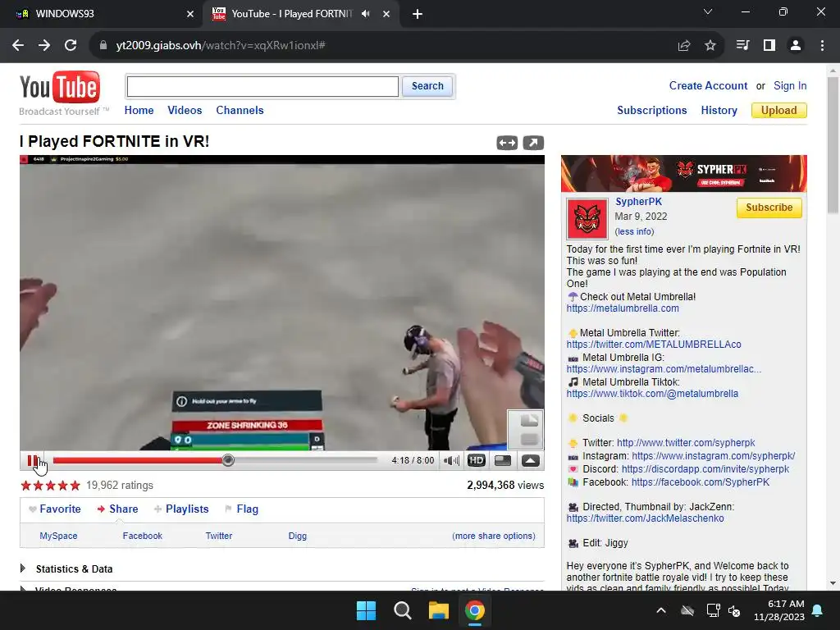The height and width of the screenshot is (630, 840).
Task: Click the Search button
Action: point(427,86)
